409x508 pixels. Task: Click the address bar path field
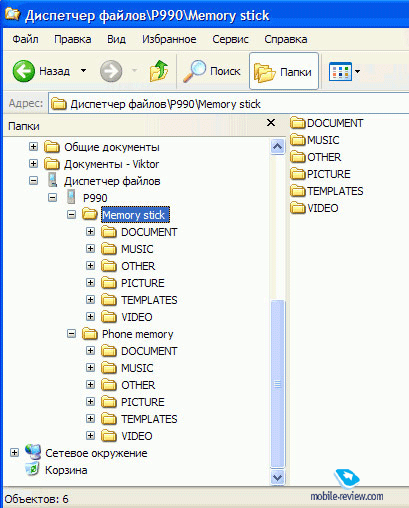coord(229,104)
